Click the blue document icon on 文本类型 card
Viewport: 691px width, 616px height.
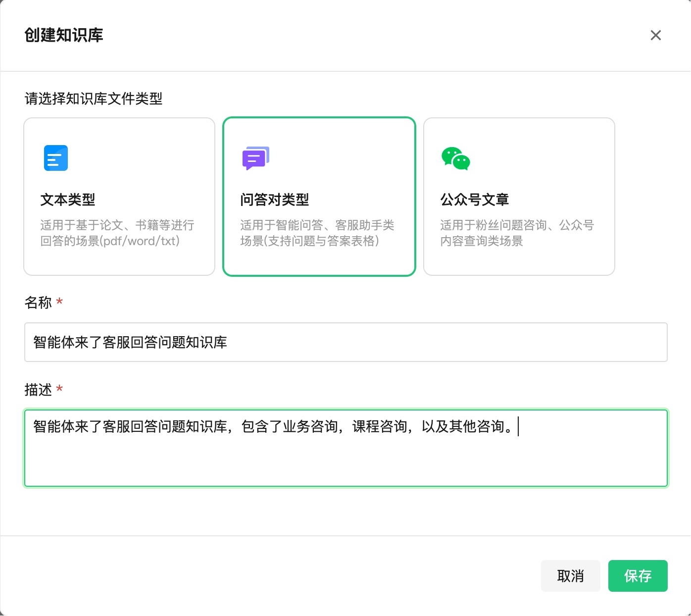(x=55, y=158)
